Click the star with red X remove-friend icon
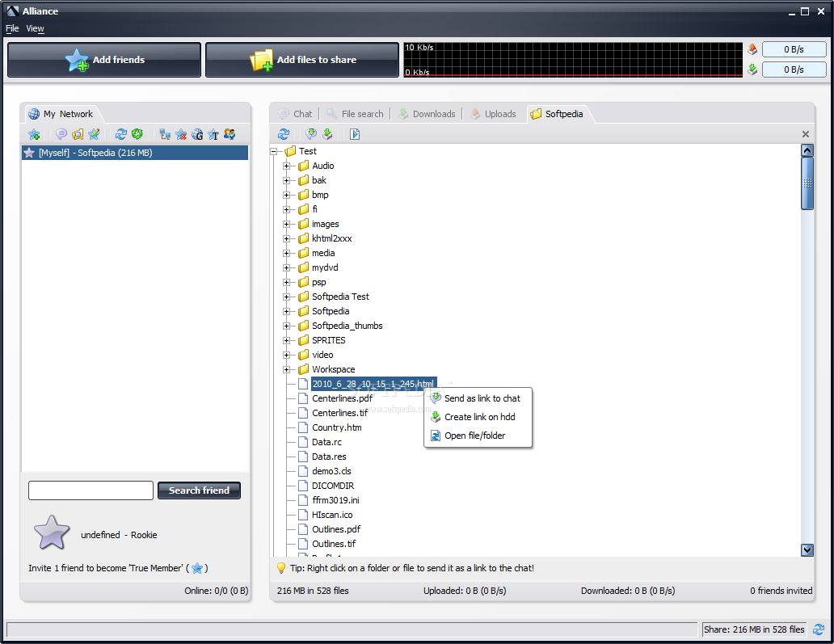Screen dimensions: 834x644 (181, 135)
